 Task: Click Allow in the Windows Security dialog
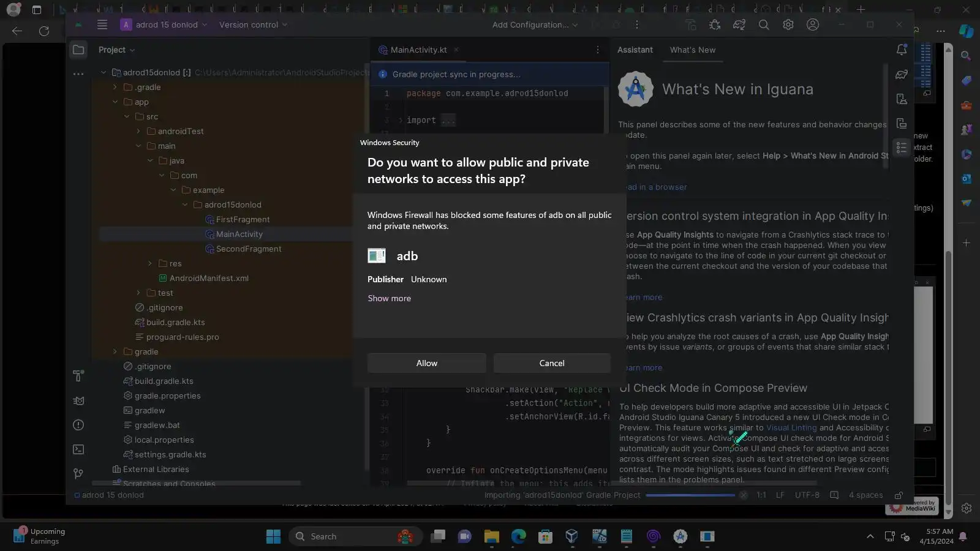tap(426, 363)
